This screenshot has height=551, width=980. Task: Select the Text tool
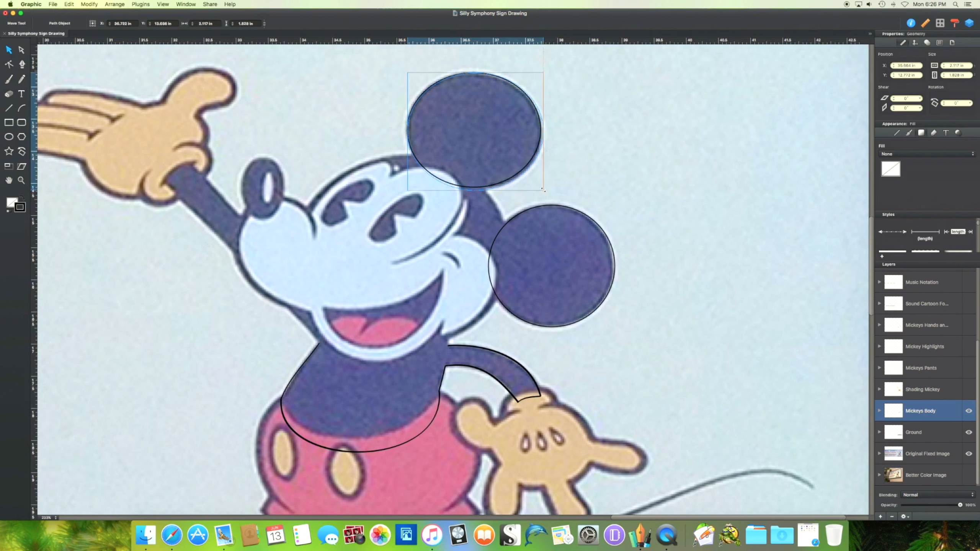coord(21,94)
